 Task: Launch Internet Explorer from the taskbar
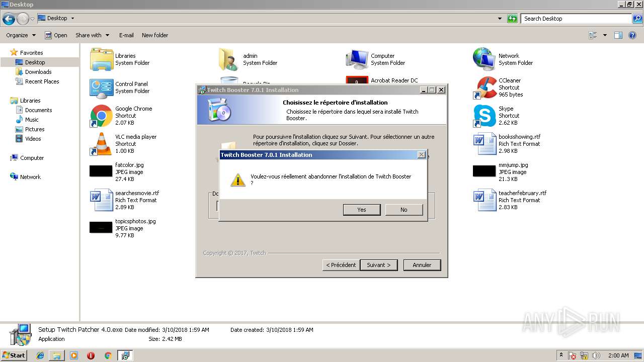pos(40,355)
